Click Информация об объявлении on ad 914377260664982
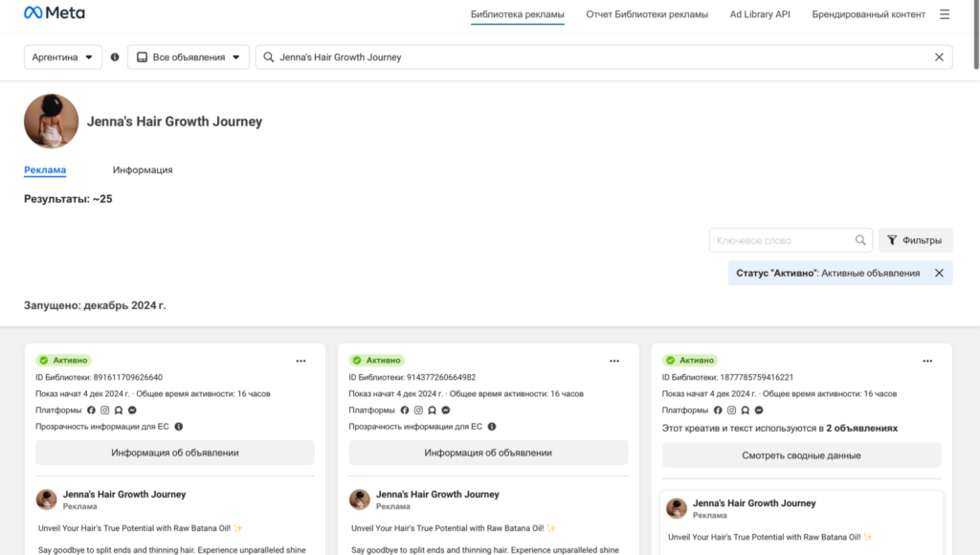 [x=488, y=453]
